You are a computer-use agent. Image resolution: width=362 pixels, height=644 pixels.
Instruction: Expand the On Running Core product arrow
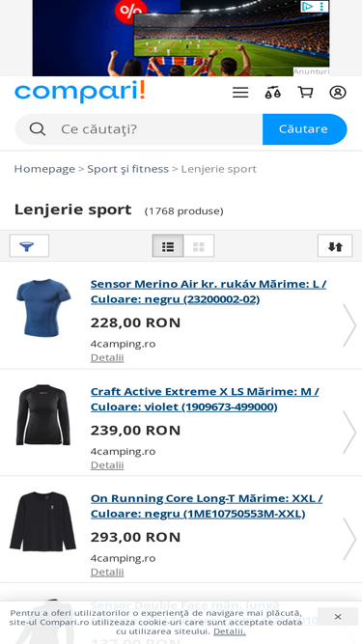pos(349,540)
